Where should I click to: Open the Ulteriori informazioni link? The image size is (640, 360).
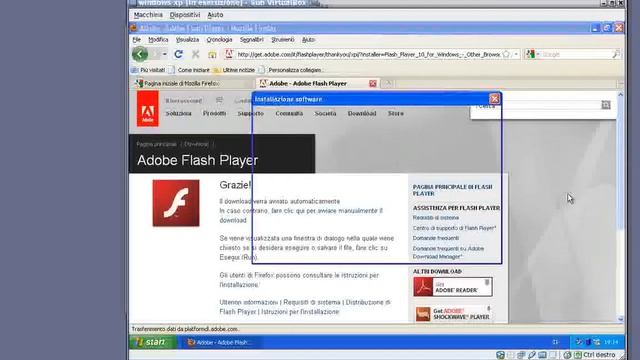tap(249, 302)
